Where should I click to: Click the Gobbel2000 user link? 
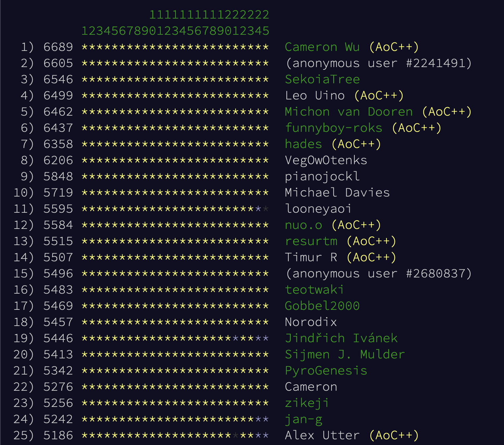(322, 306)
